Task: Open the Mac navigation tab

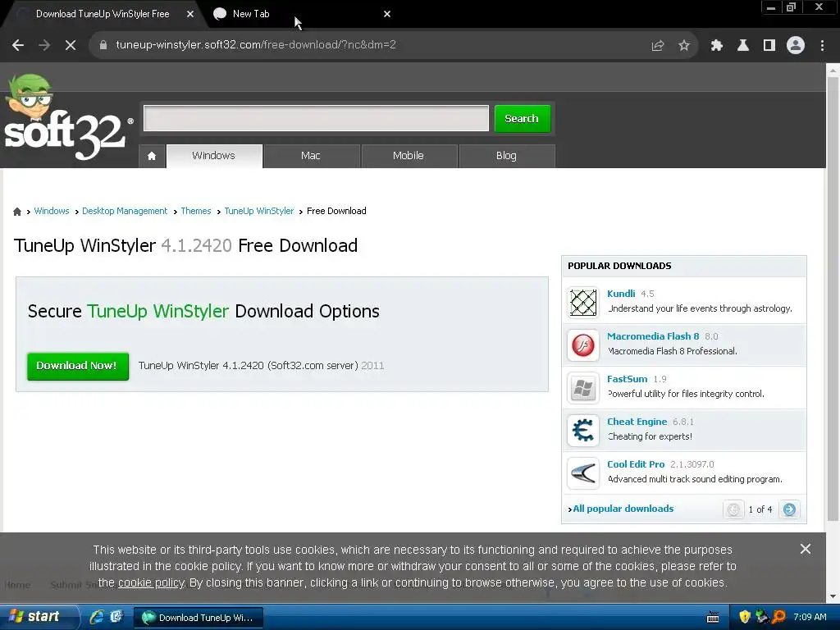Action: click(311, 156)
